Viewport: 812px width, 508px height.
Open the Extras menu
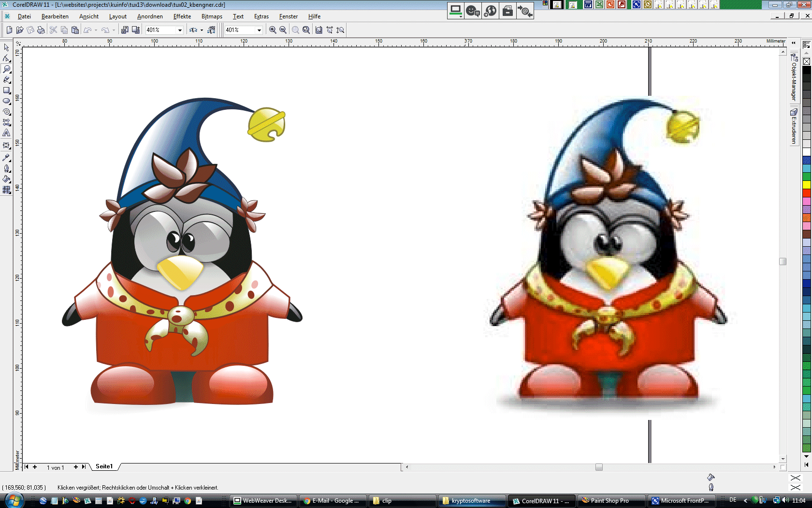(261, 16)
